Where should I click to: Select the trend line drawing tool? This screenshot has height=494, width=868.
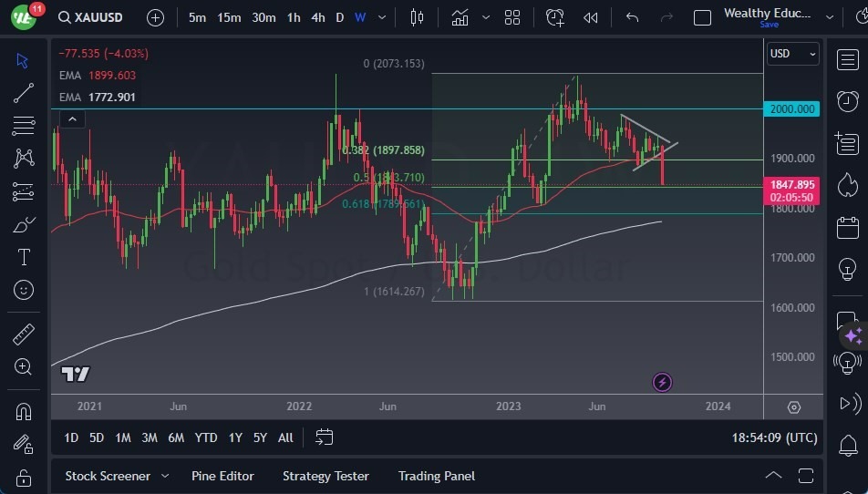(x=24, y=92)
